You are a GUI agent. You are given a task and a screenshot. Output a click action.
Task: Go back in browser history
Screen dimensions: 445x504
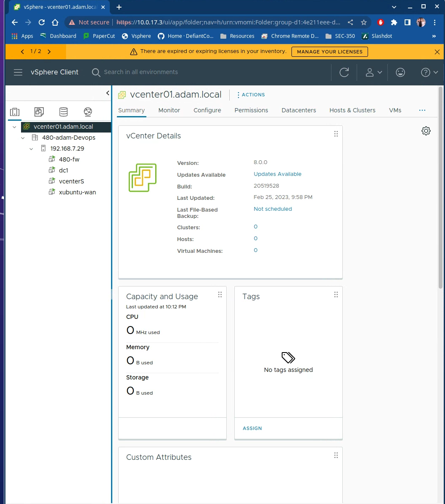click(14, 22)
